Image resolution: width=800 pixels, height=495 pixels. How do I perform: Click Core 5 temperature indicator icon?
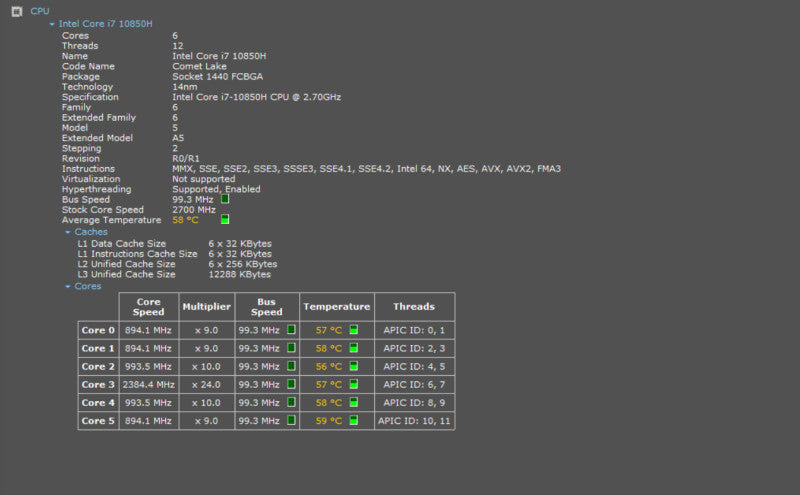(354, 420)
